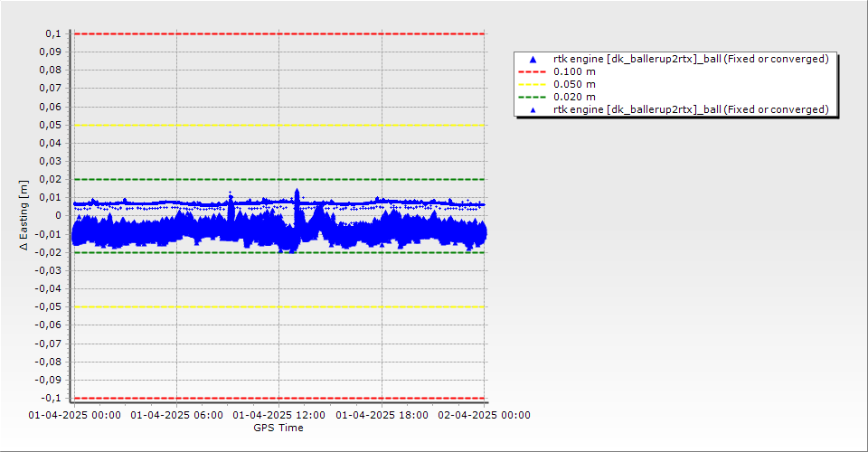This screenshot has height=452, width=868.
Task: Click the "0,06" y-axis tick label
Action: click(x=51, y=107)
